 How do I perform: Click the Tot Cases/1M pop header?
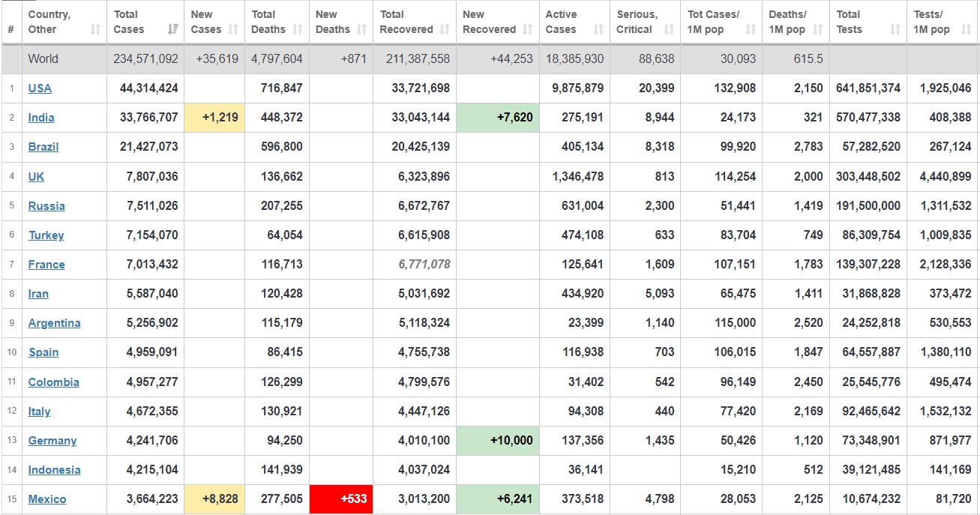pyautogui.click(x=713, y=22)
